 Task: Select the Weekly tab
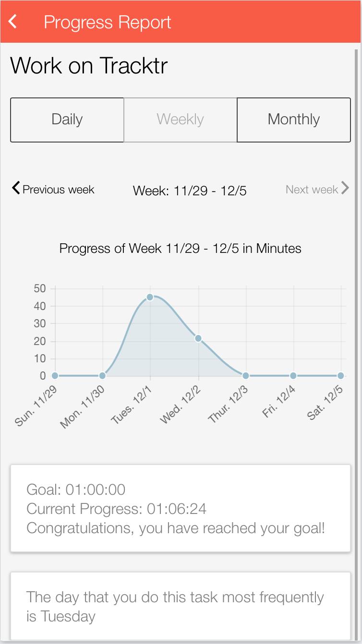point(181,120)
